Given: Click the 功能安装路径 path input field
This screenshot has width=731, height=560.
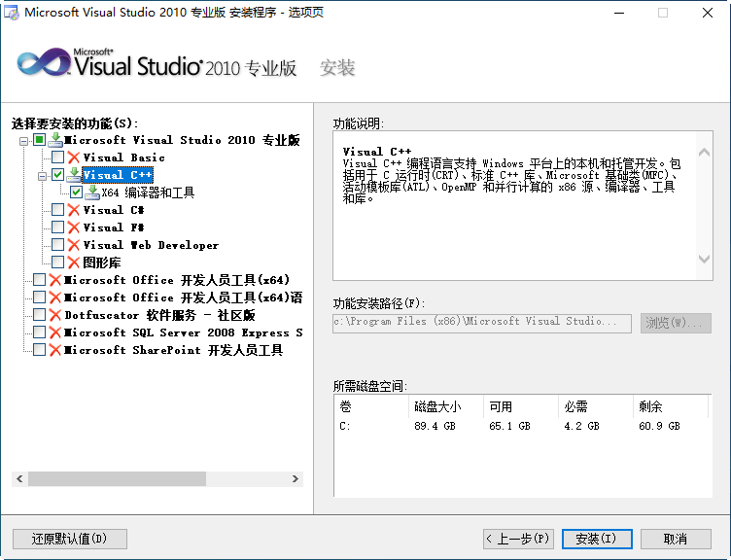Looking at the screenshot, I should (x=482, y=322).
